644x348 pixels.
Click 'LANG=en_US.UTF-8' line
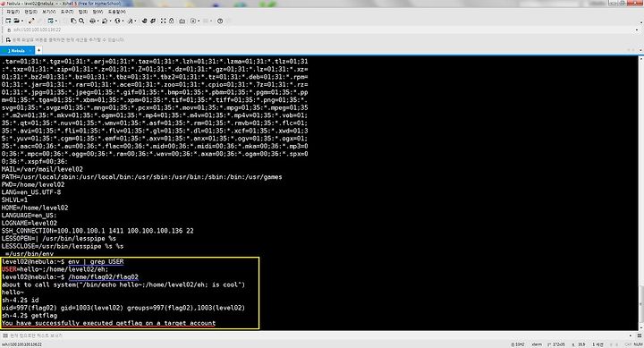(31, 192)
